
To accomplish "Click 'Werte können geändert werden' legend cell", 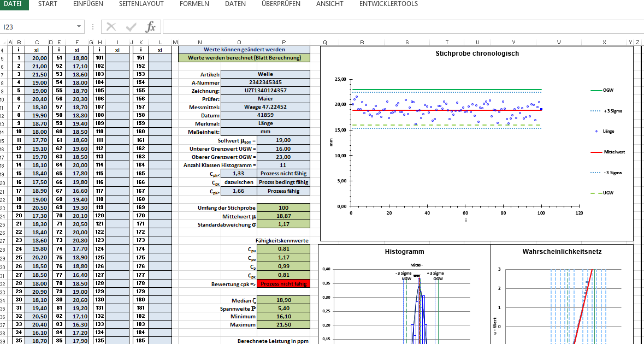I will (244, 49).
